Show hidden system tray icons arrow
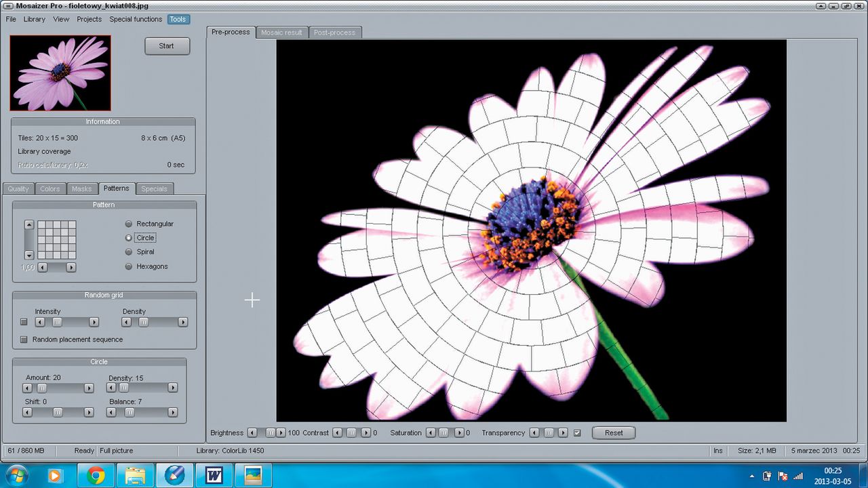 pos(752,476)
